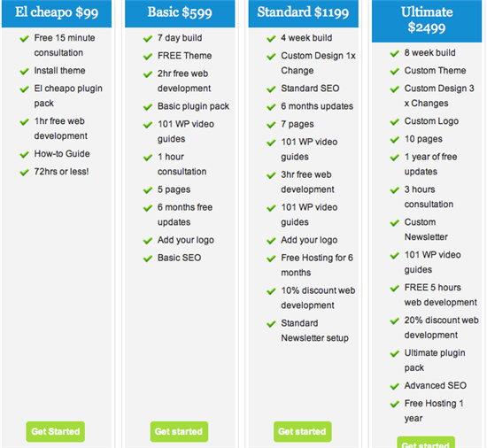Click the El cheapo Get Started button
This screenshot has height=448, width=487.
55,431
